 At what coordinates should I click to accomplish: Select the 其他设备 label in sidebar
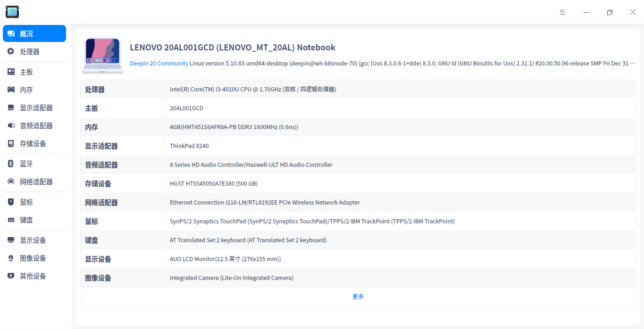pyautogui.click(x=33, y=276)
